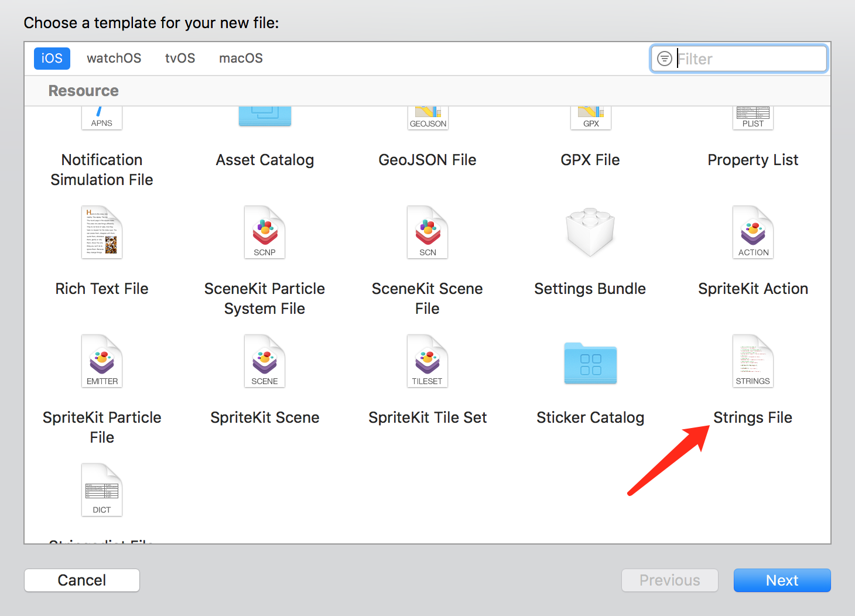Switch to the iOS platform tab
Image resolution: width=855 pixels, height=616 pixels.
pos(52,59)
